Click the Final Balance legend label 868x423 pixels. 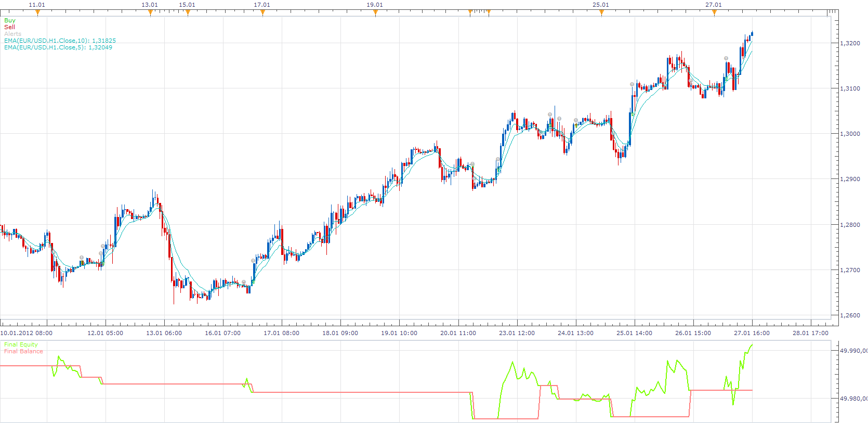point(23,351)
